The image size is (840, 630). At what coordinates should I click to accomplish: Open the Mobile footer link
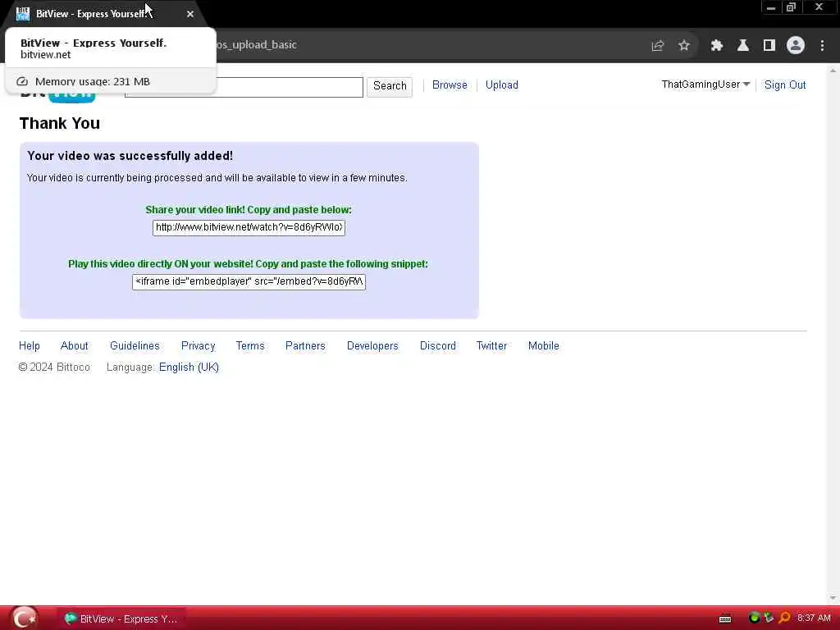pos(543,345)
